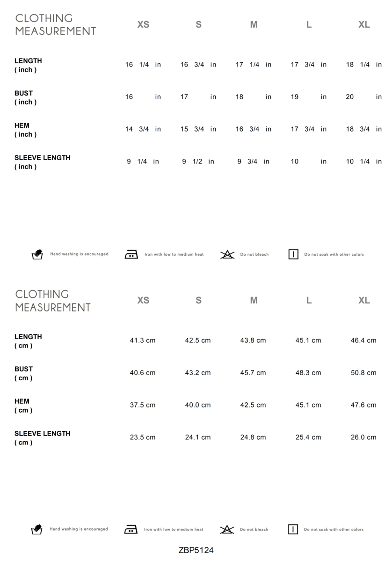Click the hand washing icon under the inch chart
392x562 pixels.
point(37,255)
